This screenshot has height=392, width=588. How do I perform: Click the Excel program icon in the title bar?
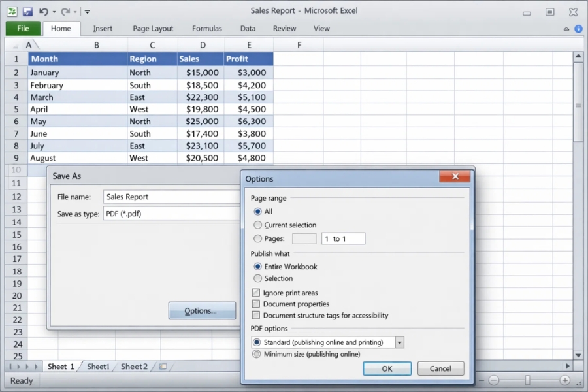pyautogui.click(x=12, y=11)
